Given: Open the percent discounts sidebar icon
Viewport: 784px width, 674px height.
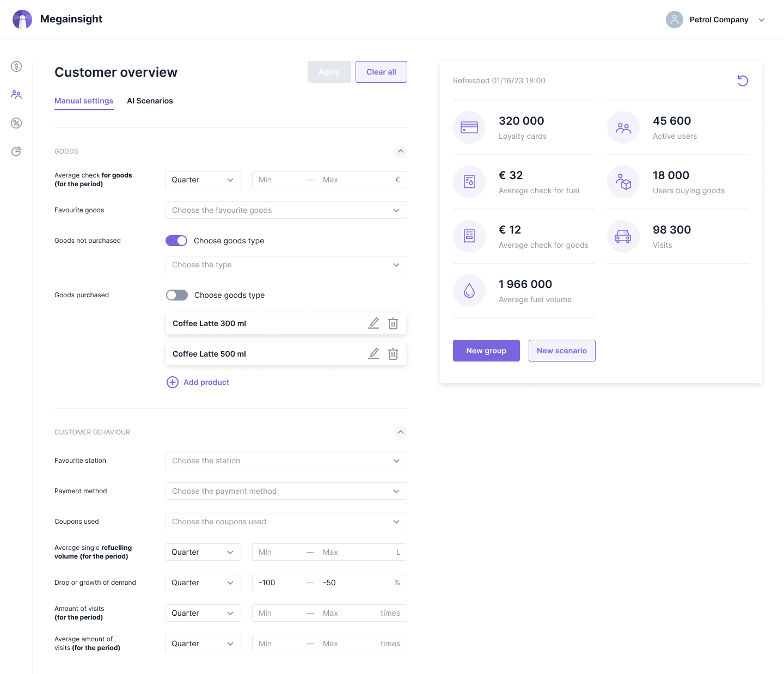Looking at the screenshot, I should [x=16, y=123].
